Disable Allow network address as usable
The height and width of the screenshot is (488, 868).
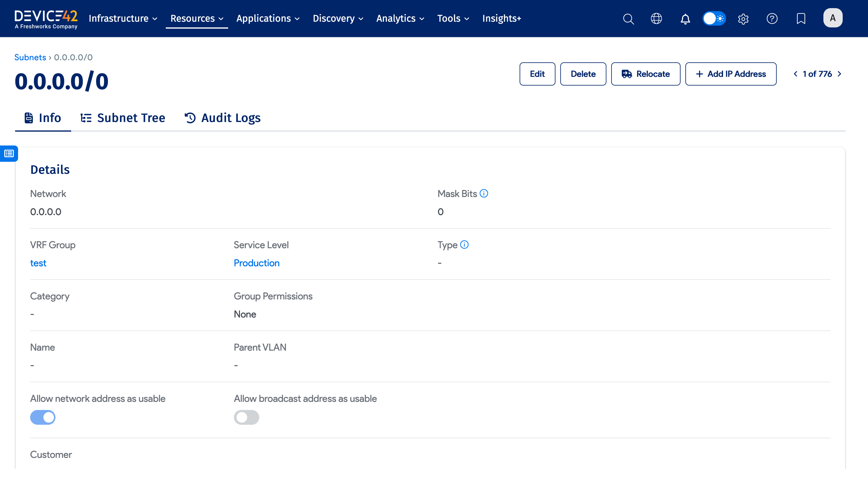[43, 417]
